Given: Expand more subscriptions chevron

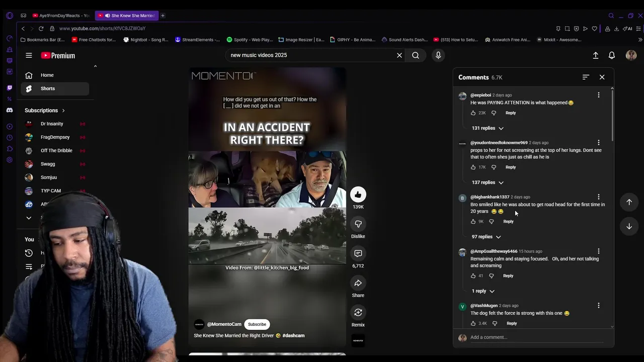Looking at the screenshot, I should point(29,218).
